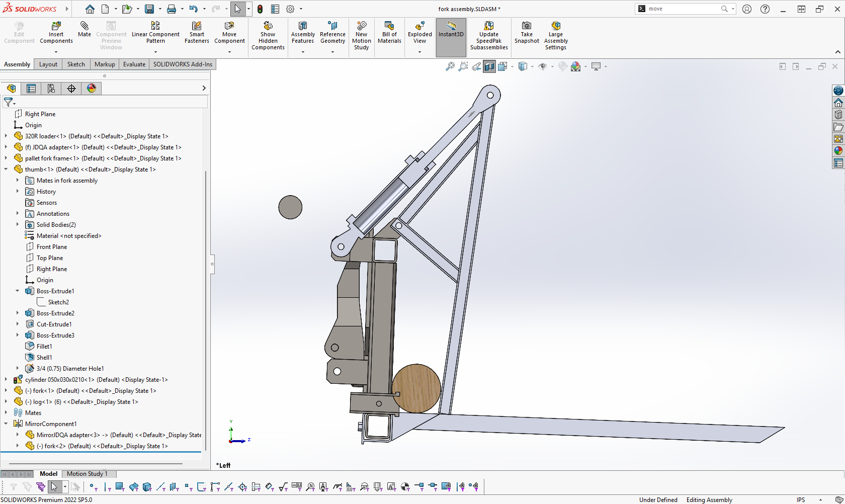Click New Motion Study icon

[361, 26]
